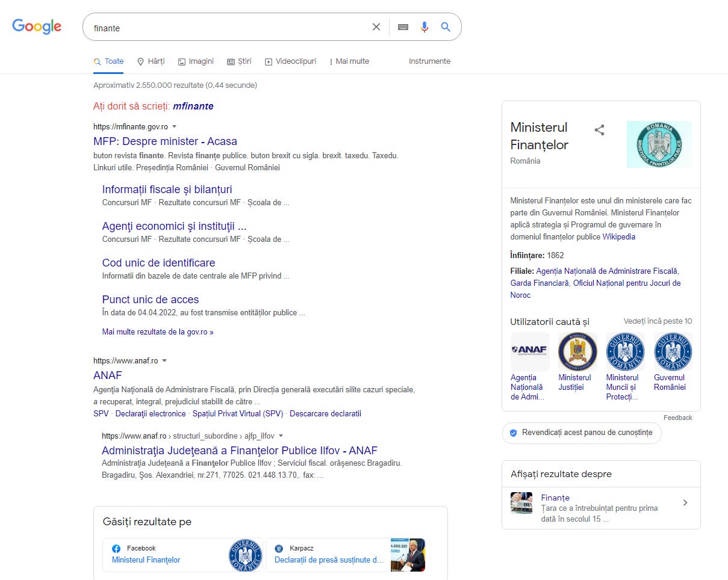
Task: Switch to the Hărți tab
Action: coord(151,61)
